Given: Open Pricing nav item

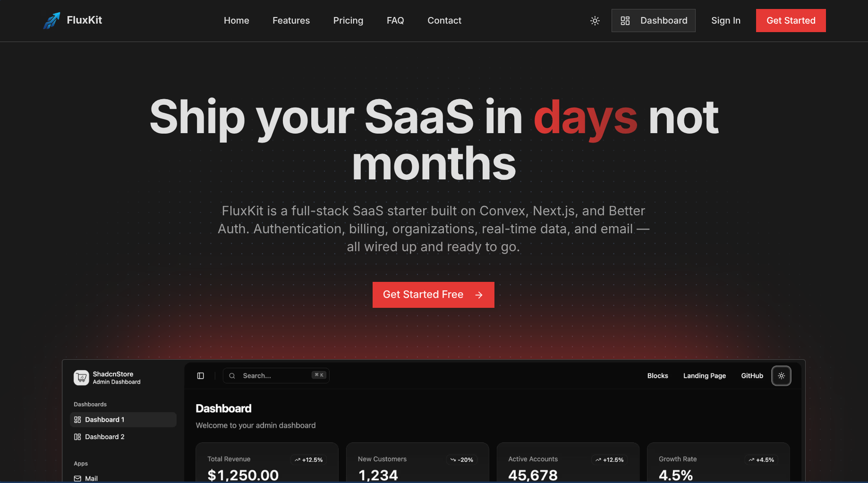Looking at the screenshot, I should 348,21.
